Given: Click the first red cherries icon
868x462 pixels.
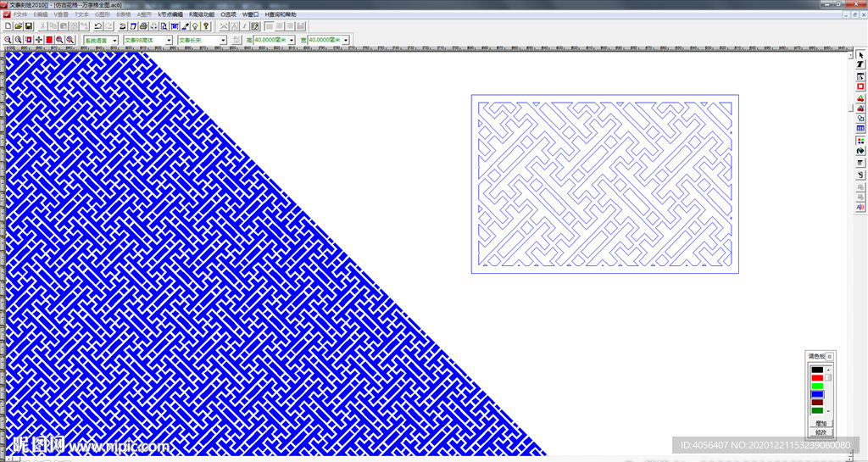Looking at the screenshot, I should coord(860,98).
